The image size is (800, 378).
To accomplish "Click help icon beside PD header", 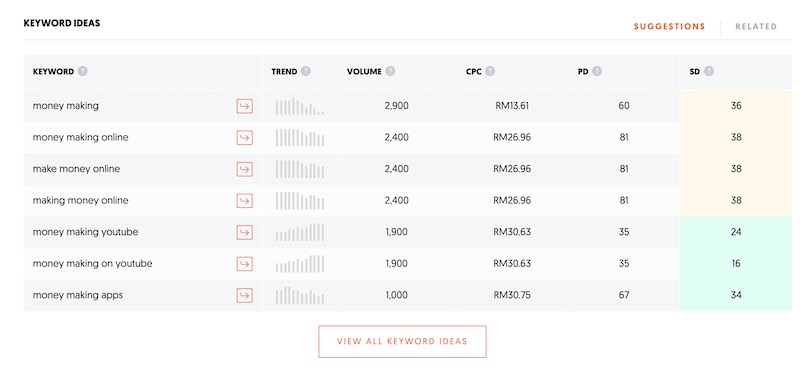I will [597, 71].
